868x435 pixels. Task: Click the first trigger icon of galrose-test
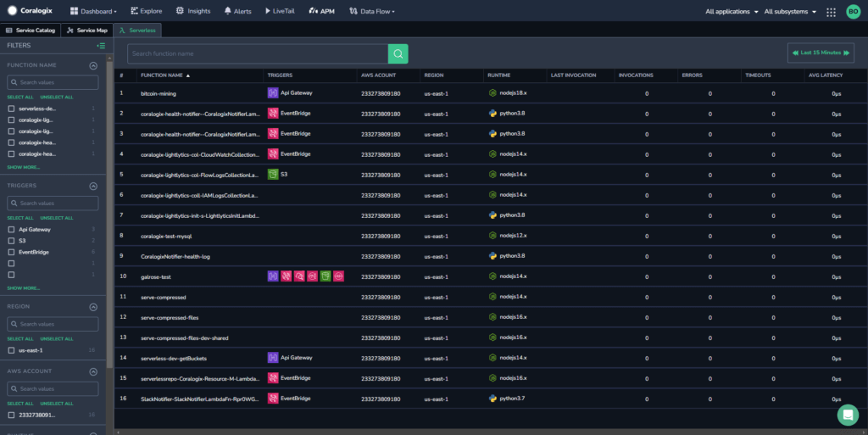click(x=273, y=276)
